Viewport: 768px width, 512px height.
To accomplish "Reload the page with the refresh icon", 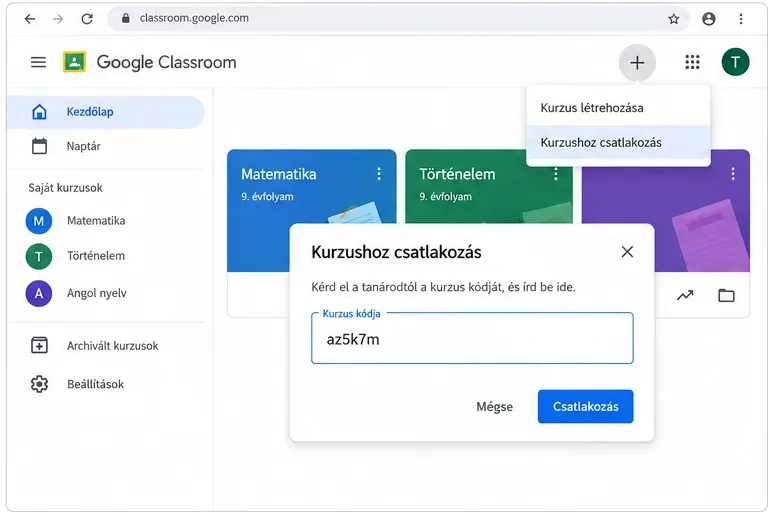I will point(87,19).
